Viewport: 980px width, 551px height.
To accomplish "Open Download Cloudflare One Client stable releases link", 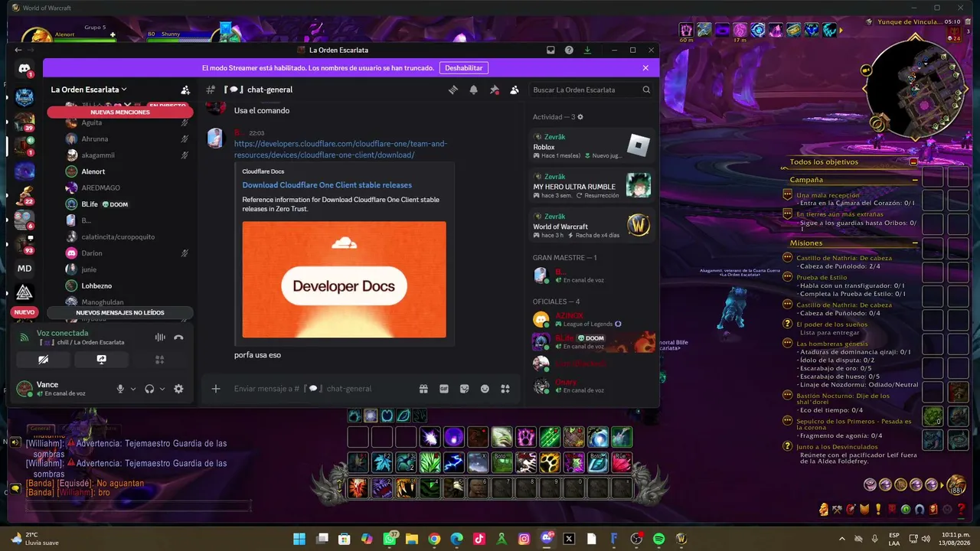I will click(x=327, y=185).
